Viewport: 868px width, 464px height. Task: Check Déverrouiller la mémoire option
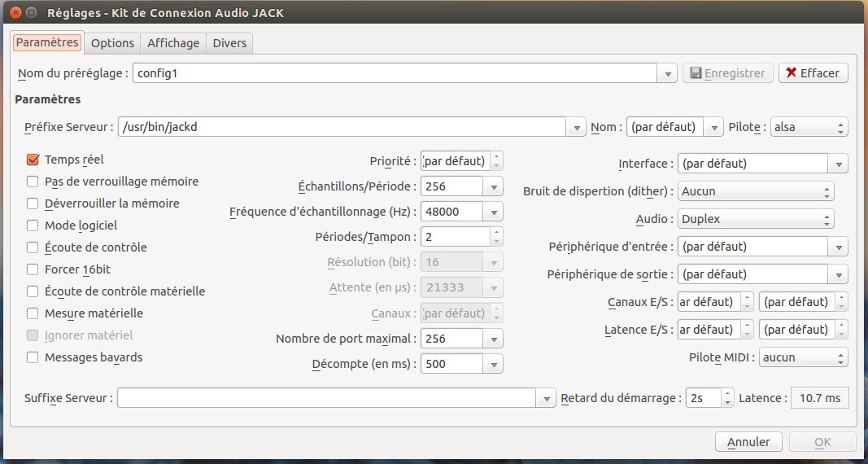tap(33, 204)
